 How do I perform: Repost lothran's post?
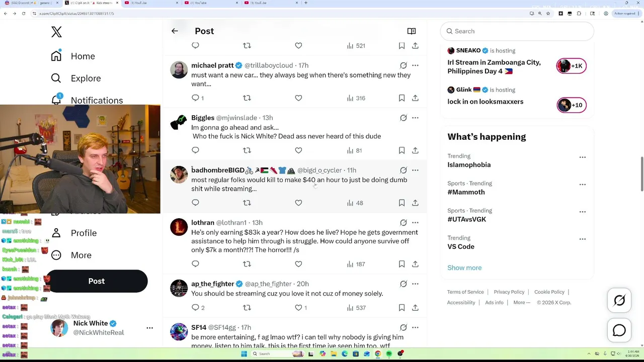click(x=247, y=264)
